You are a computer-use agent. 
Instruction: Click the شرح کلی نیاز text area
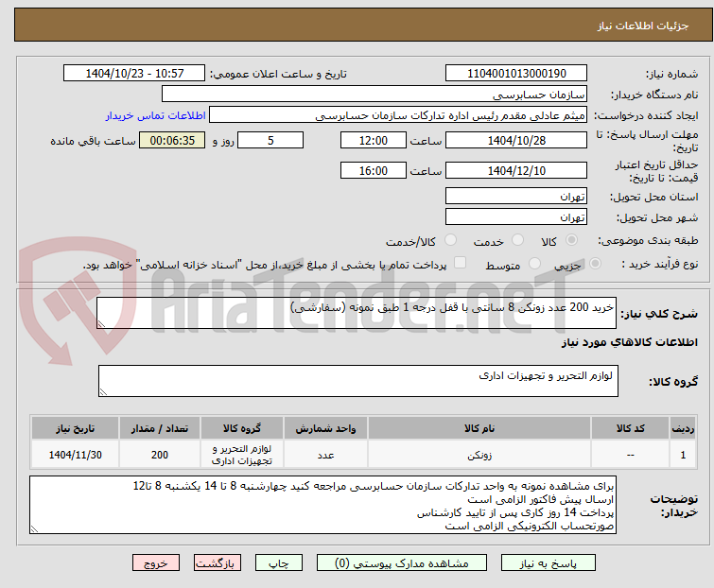pyautogui.click(x=357, y=313)
